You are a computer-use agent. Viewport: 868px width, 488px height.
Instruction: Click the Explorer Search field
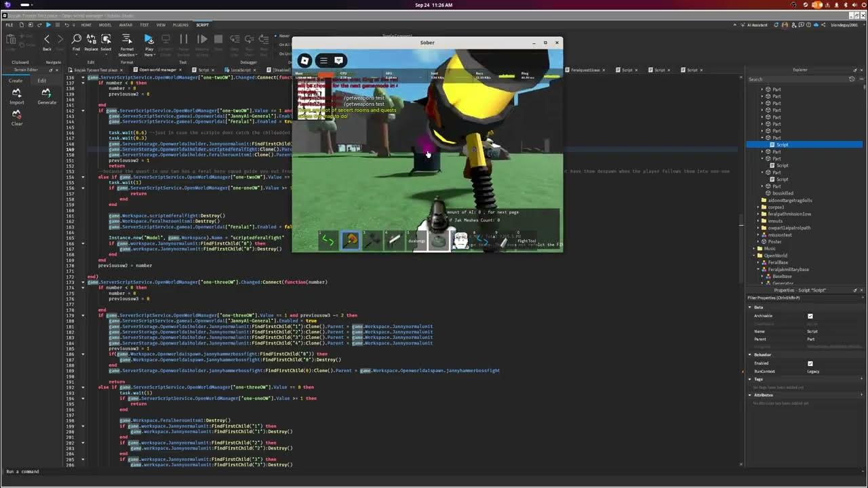point(797,79)
